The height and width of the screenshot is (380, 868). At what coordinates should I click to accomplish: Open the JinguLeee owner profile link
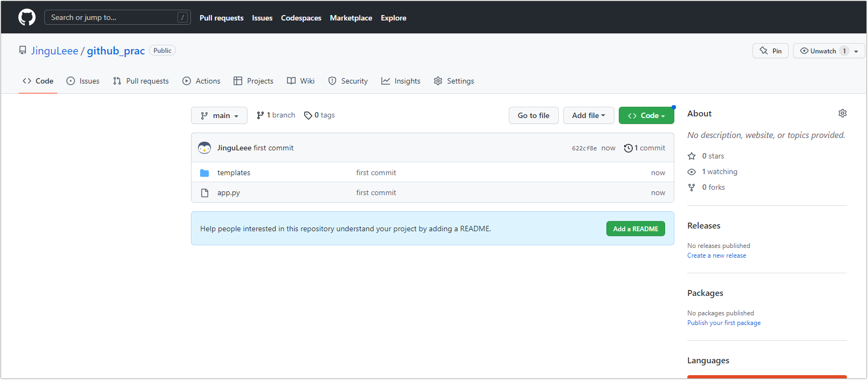(54, 51)
